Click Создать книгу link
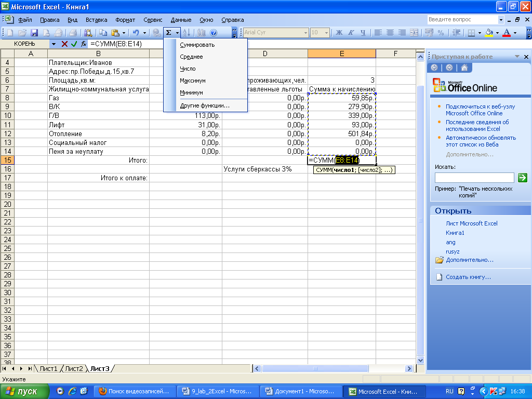The image size is (532, 399). pyautogui.click(x=468, y=277)
